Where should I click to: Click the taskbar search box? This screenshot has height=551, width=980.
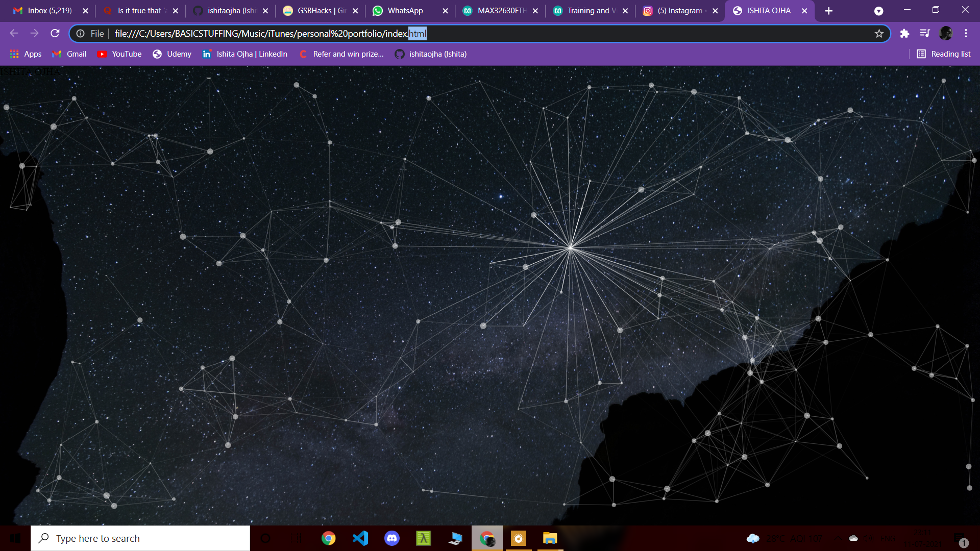140,538
